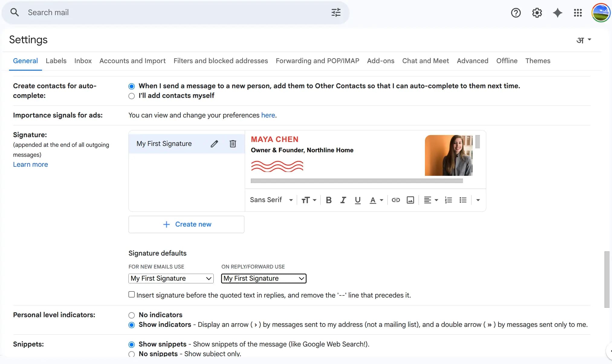The height and width of the screenshot is (364, 612).
Task: Check insert signature before quoted text
Action: tap(131, 295)
